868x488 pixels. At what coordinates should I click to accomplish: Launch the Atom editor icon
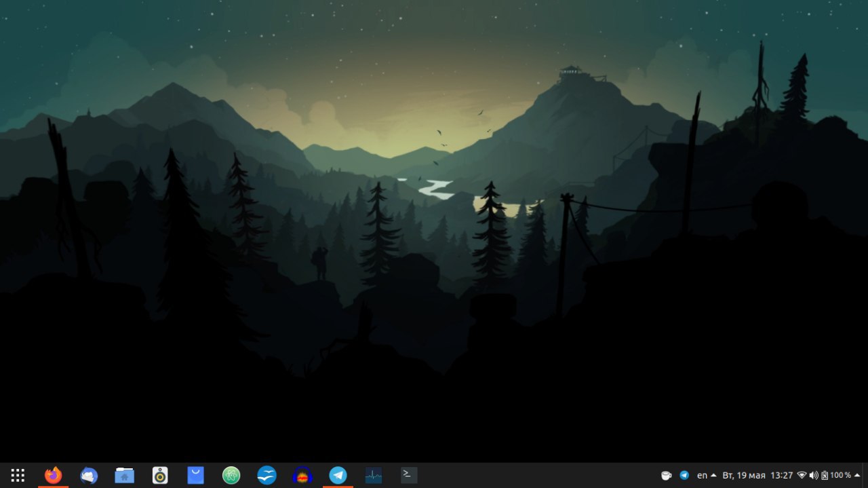[x=231, y=476]
